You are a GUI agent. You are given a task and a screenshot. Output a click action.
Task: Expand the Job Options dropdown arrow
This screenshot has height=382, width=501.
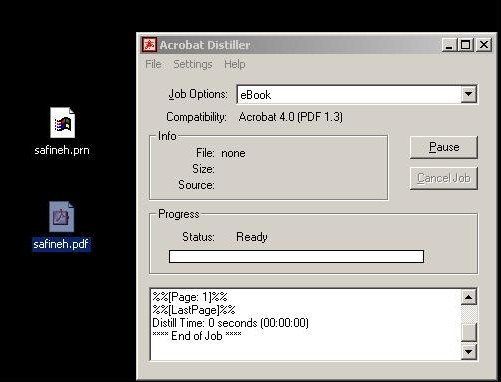[468, 94]
